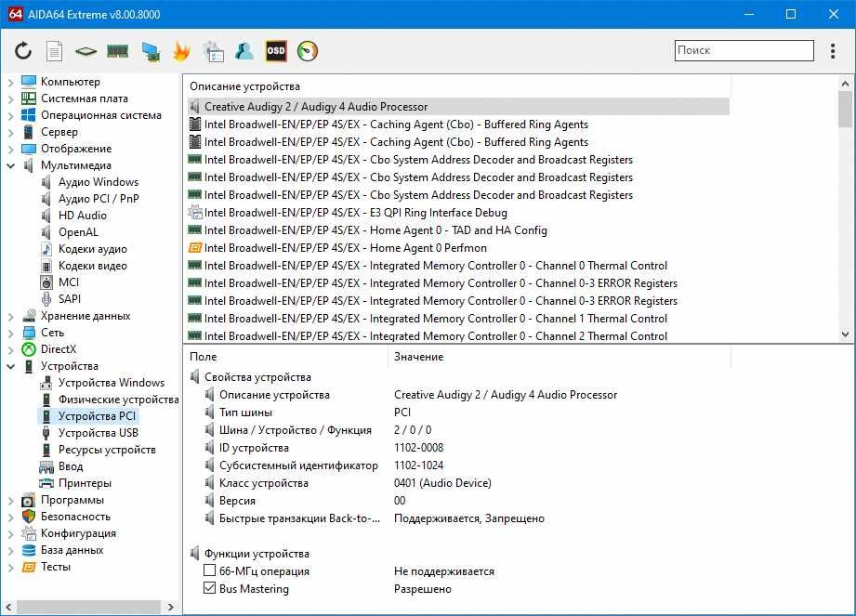Select Устройства PCI tree item

(97, 416)
